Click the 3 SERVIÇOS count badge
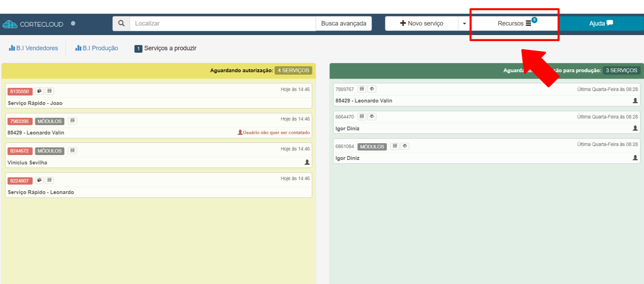 tap(621, 70)
